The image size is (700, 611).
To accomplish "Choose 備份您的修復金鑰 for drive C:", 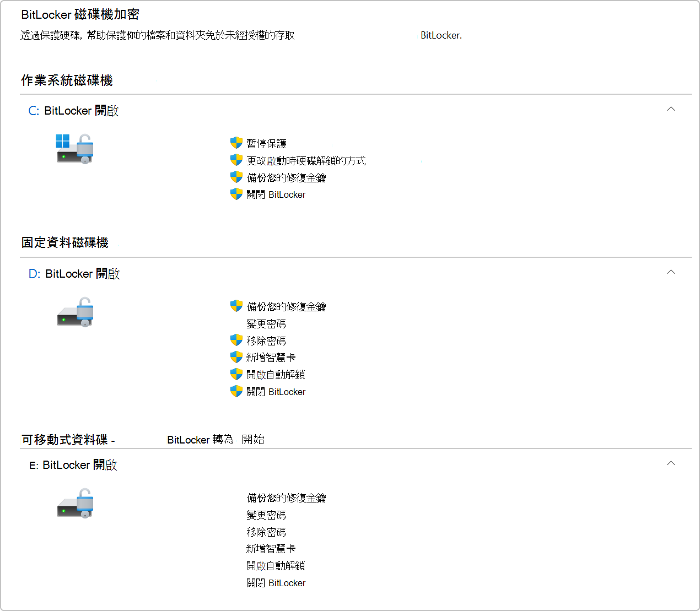I will click(286, 178).
